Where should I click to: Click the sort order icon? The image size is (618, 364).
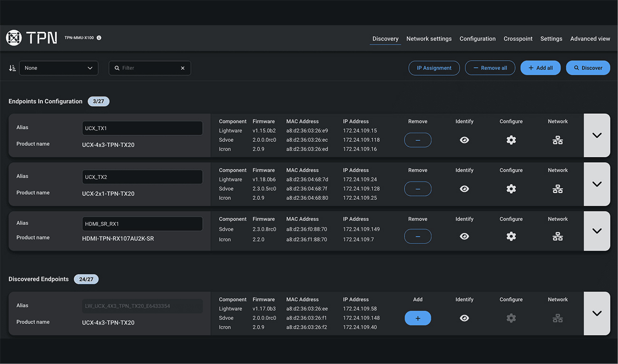pos(12,68)
